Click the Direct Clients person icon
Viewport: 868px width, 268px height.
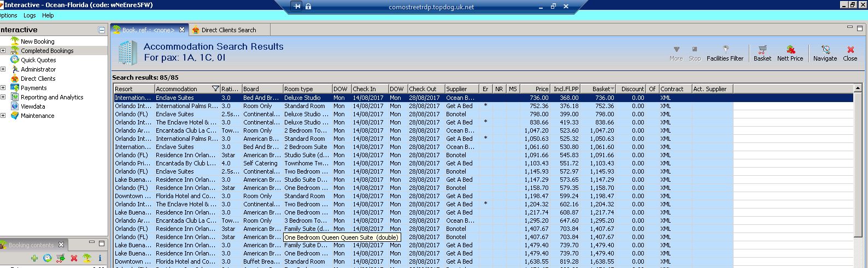pos(15,78)
